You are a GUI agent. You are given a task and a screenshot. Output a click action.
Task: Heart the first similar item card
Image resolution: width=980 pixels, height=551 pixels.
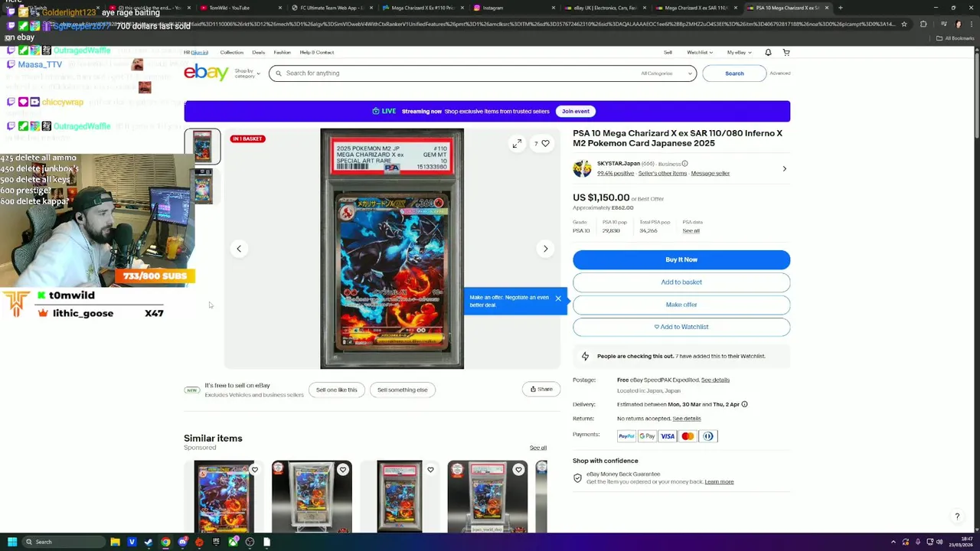255,470
